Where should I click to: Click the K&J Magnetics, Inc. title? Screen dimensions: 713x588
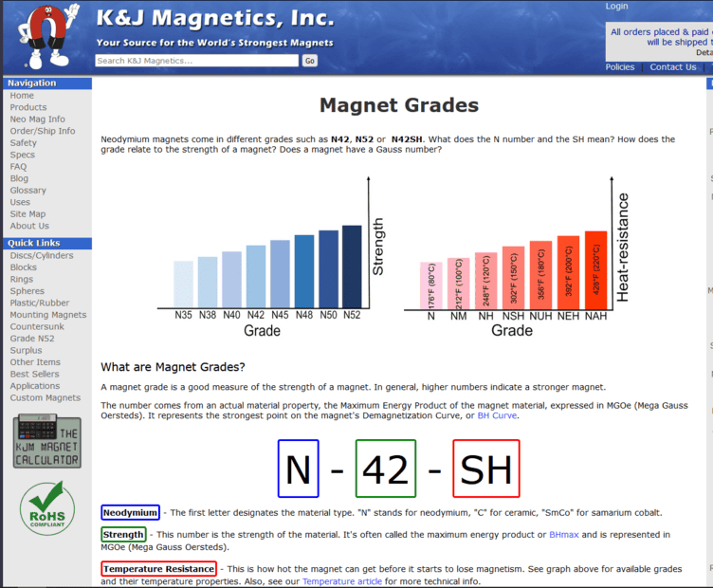tap(215, 19)
